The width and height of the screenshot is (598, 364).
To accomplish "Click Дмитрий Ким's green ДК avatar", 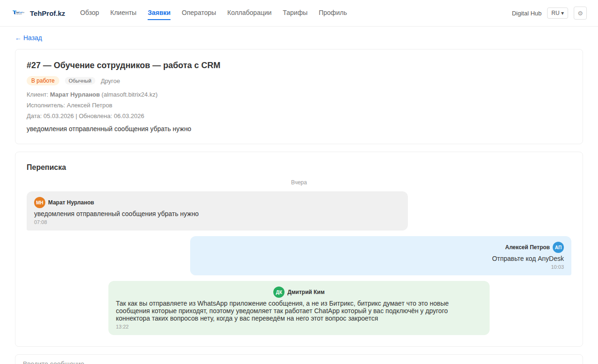I will click(x=279, y=292).
